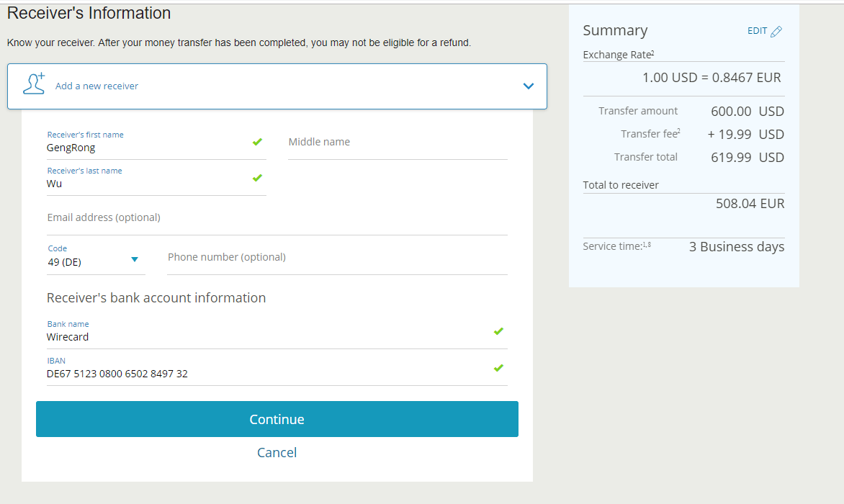Screen dimensions: 844x504
Task: Click into Email address (optional) field
Action: pos(277,218)
